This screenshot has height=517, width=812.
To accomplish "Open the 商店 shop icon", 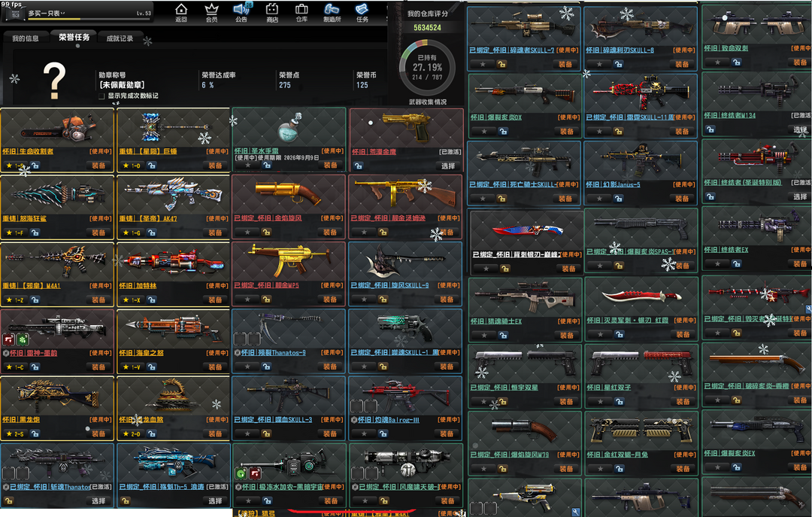I will click(x=271, y=11).
